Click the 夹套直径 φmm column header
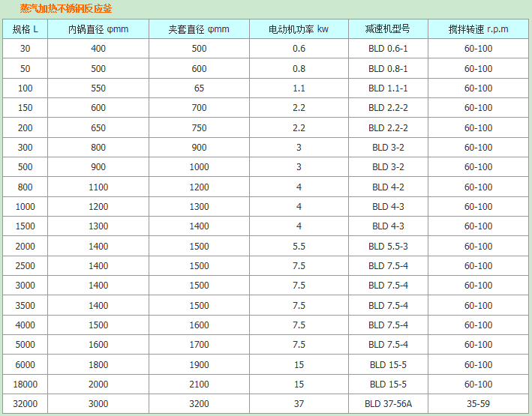Viewport: 532px width, 416px height. coord(199,29)
